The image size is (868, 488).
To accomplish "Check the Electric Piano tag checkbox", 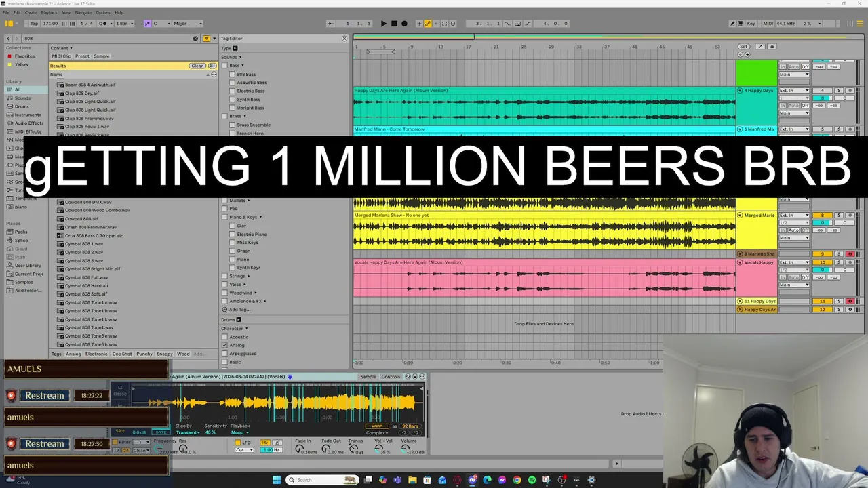I will point(232,234).
